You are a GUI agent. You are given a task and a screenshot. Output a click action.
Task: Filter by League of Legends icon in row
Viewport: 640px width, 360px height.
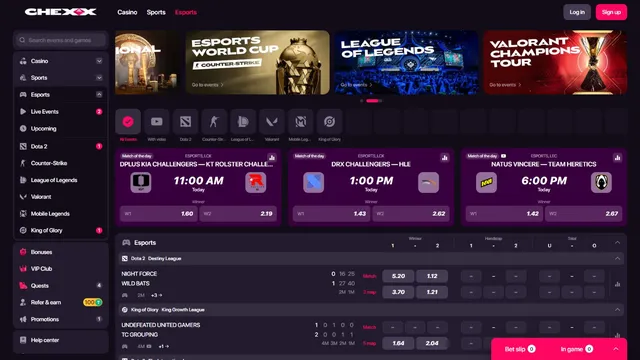pyautogui.click(x=243, y=122)
